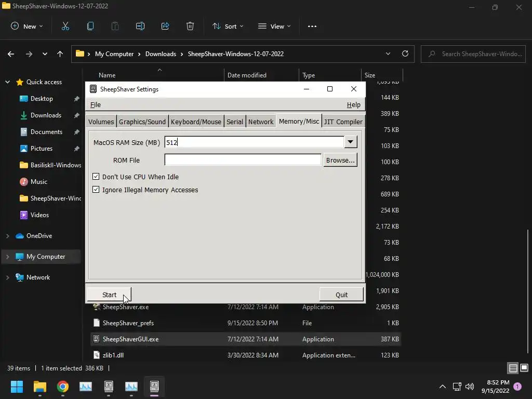Toggle Ignore Illegal Memory Accesses checkbox
Screen dimensions: 532x399
point(96,189)
